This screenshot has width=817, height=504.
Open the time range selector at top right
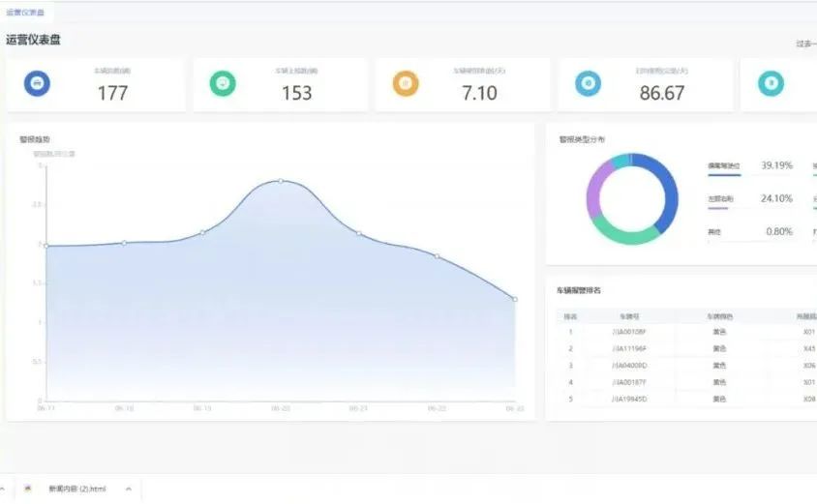click(805, 44)
